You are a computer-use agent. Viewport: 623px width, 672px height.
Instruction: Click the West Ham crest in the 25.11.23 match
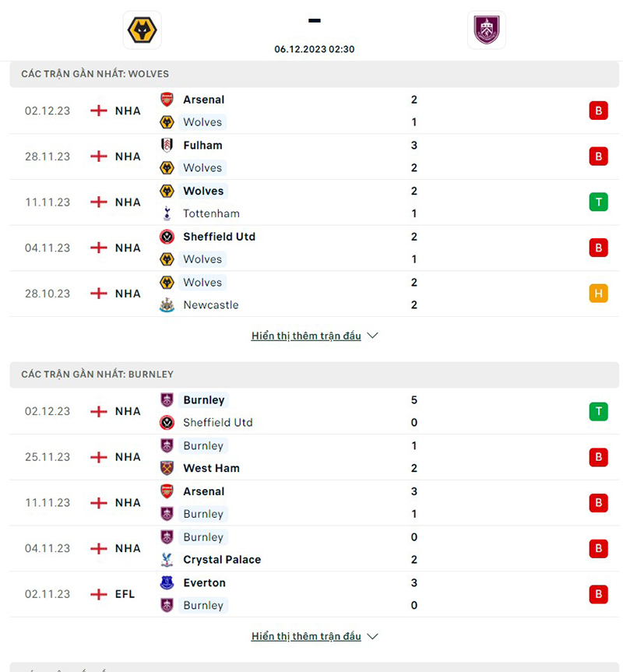[x=167, y=468]
